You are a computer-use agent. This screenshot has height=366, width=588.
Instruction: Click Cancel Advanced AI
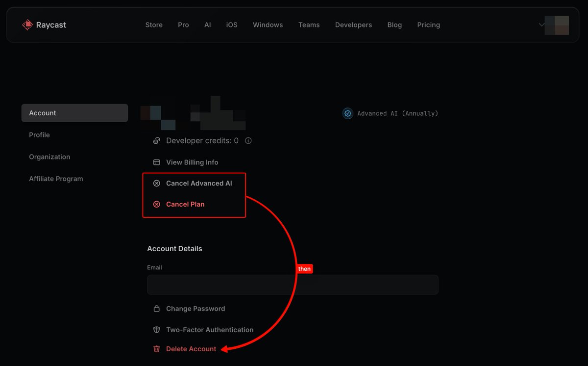pos(199,183)
